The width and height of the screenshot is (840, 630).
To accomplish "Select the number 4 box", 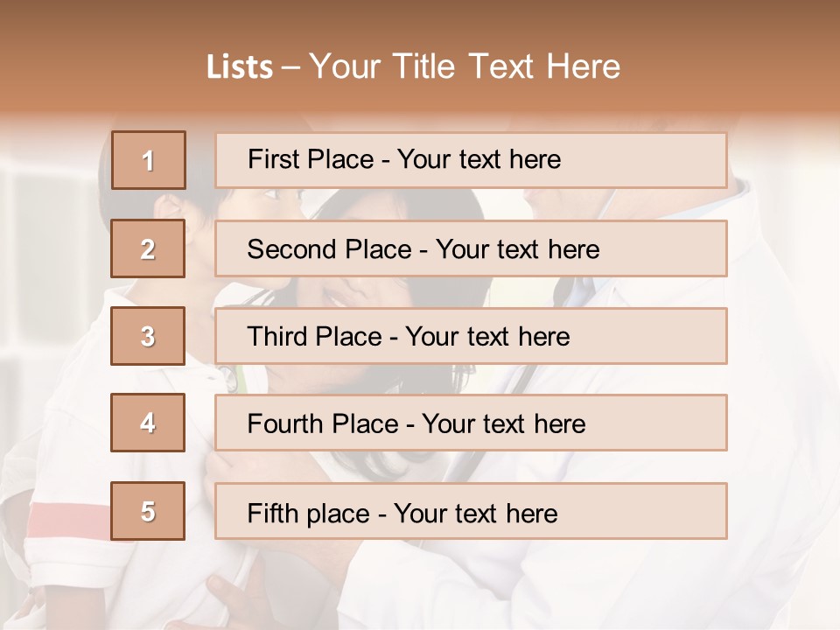I will click(148, 423).
